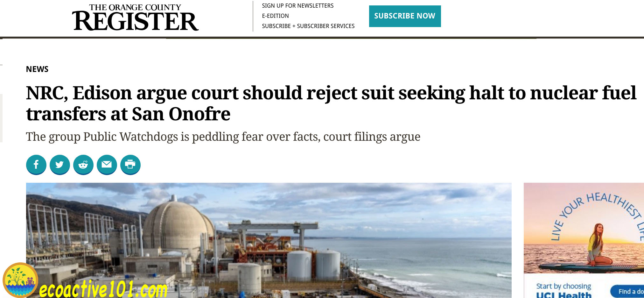Open Sign Up for Newsletters link

pyautogui.click(x=297, y=6)
